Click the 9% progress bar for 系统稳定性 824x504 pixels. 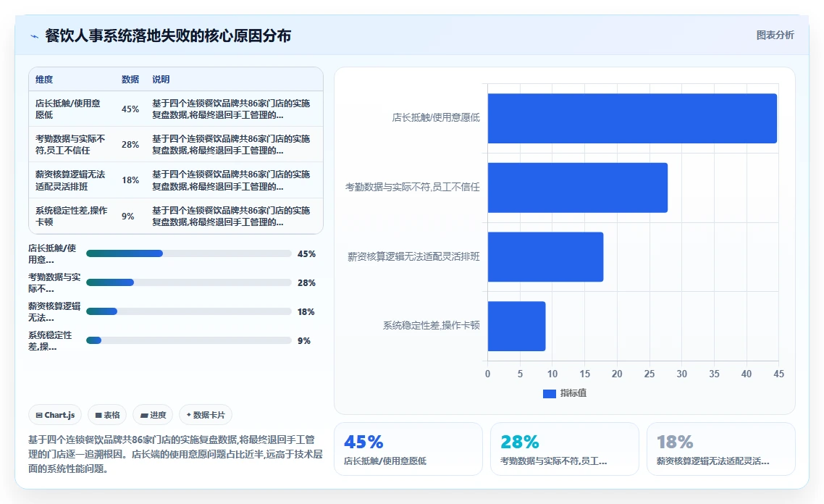189,340
